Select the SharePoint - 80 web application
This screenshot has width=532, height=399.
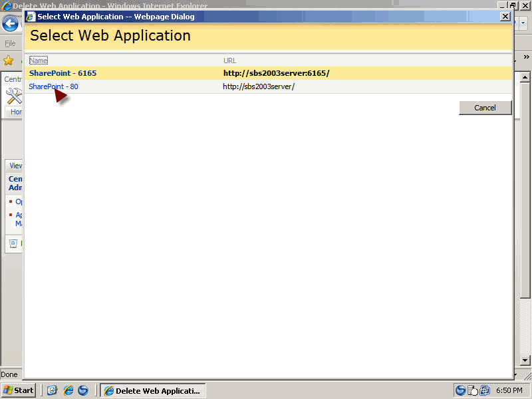click(53, 87)
